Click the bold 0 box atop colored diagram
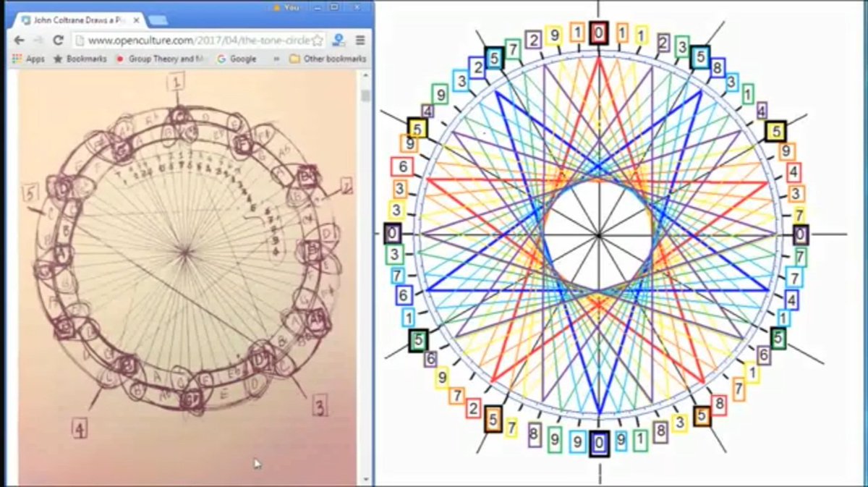This screenshot has height=487, width=868. [x=598, y=33]
